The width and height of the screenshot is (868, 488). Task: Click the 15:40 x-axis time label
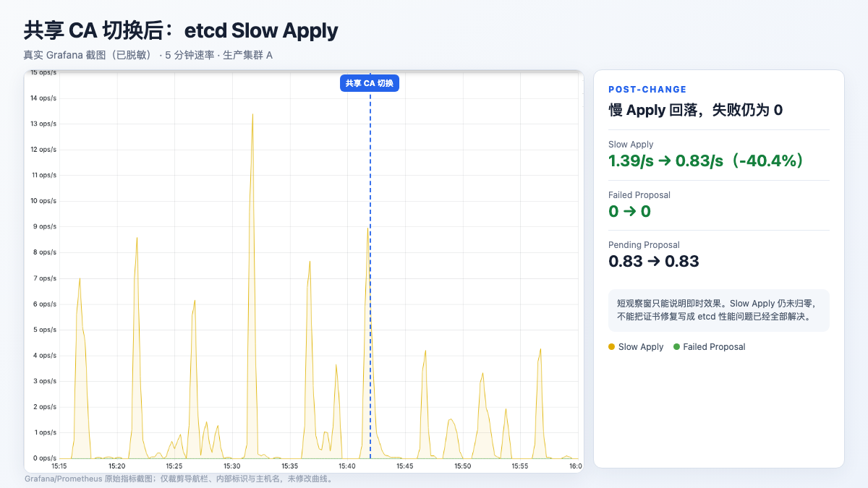click(x=347, y=466)
